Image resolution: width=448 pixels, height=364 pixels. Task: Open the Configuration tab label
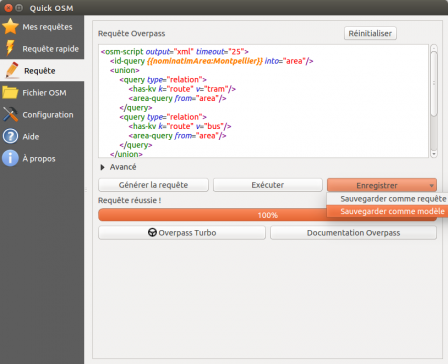48,115
